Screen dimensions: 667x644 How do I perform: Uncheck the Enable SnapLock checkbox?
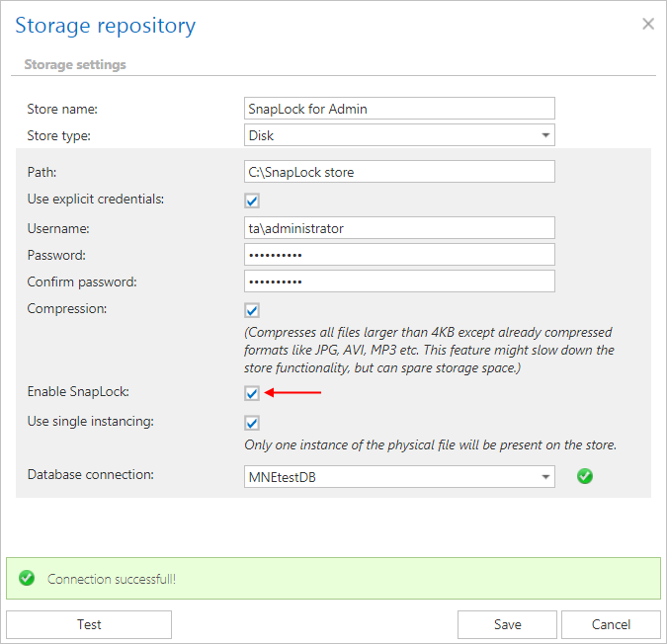coord(252,393)
